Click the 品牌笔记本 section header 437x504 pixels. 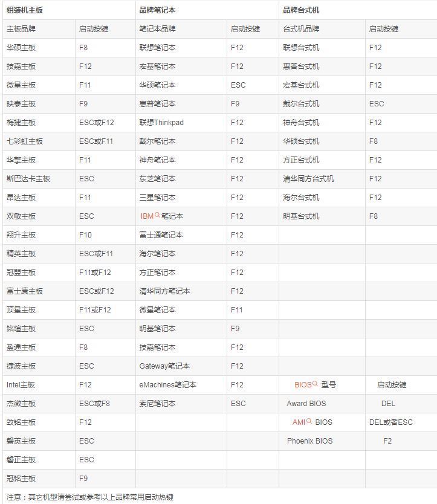point(158,10)
